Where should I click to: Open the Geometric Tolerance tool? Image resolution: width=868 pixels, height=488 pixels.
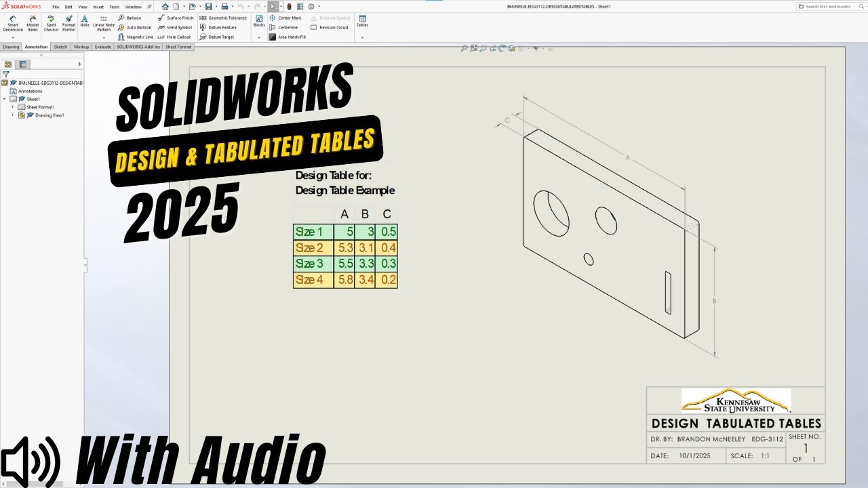pyautogui.click(x=223, y=18)
